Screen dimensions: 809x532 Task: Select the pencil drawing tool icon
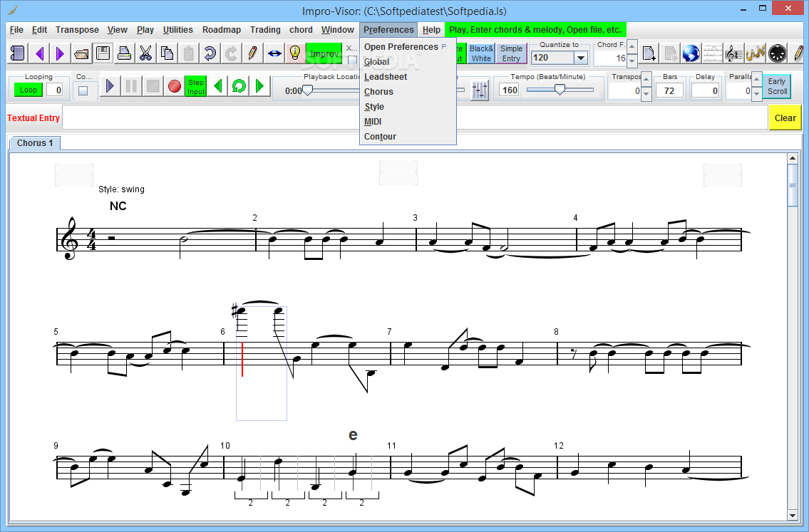(x=252, y=53)
